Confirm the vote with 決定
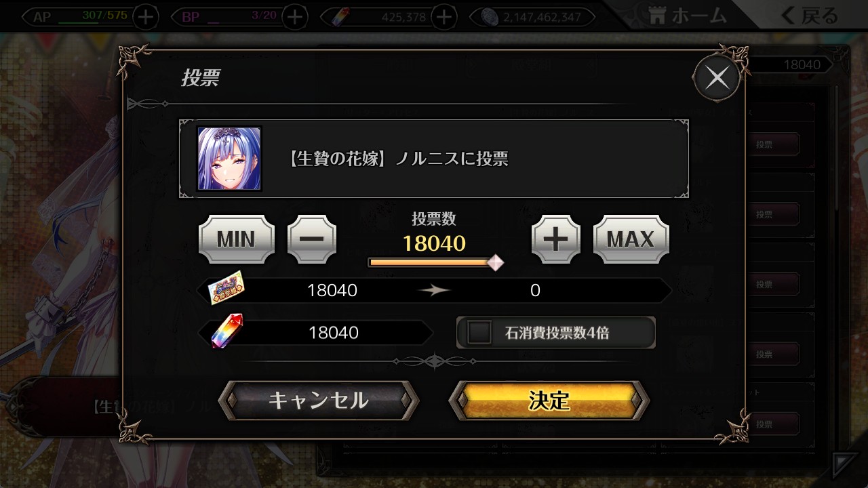The height and width of the screenshot is (488, 868). 549,400
